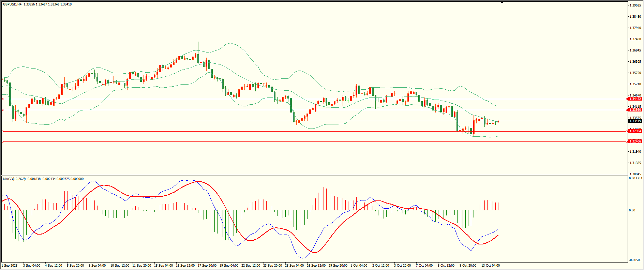644x270 pixels.
Task: Click right handle of the 1.34482 line
Action: tap(627, 99)
